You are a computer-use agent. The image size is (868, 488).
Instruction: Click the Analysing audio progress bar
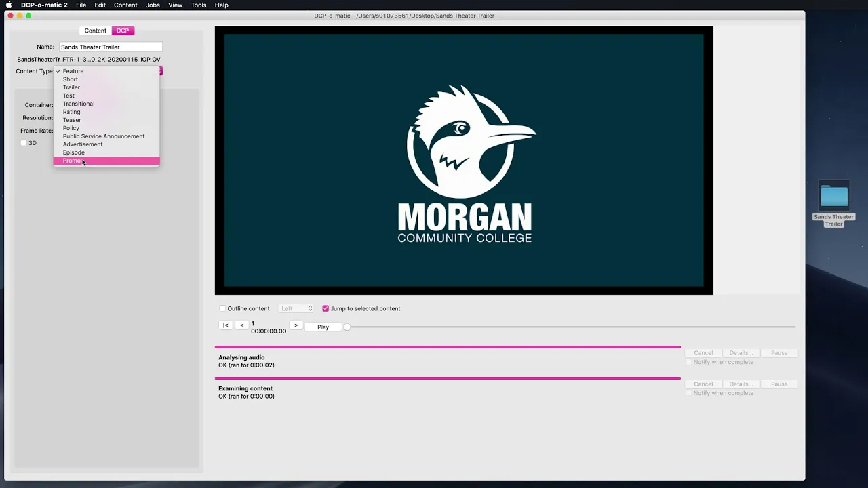(448, 347)
